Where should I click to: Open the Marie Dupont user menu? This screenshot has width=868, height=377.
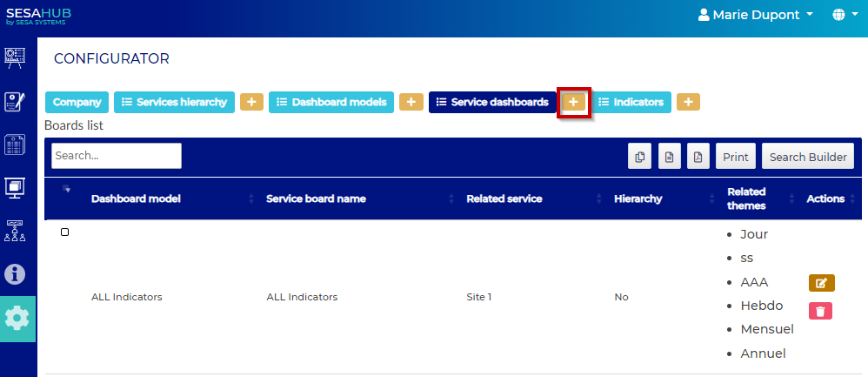tap(755, 15)
